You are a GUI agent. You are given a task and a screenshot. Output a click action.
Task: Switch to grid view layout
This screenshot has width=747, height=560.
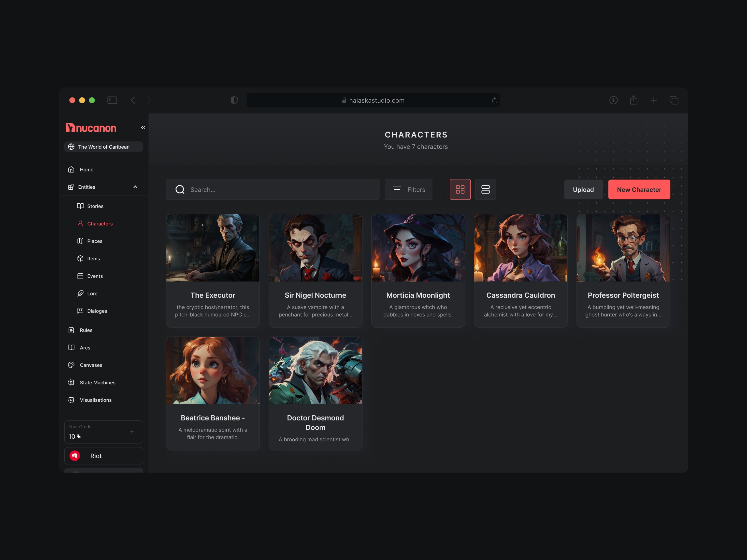click(460, 189)
